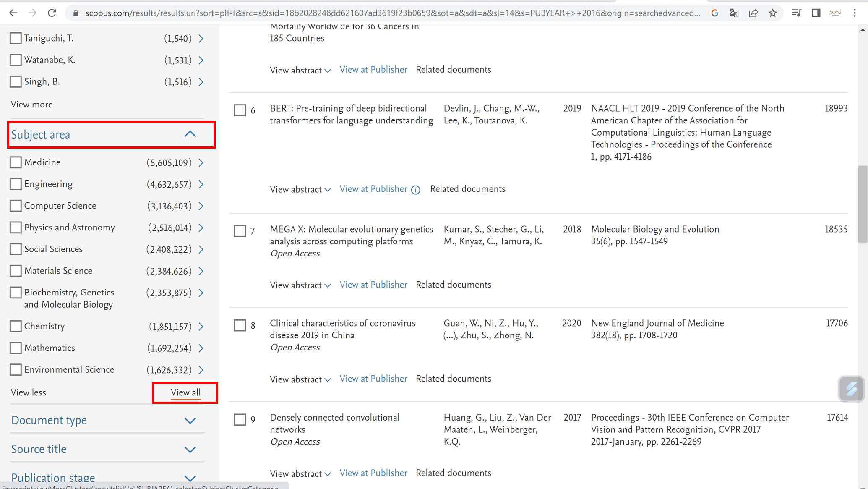The width and height of the screenshot is (868, 489).
Task: Click View all subject areas link
Action: click(x=185, y=392)
